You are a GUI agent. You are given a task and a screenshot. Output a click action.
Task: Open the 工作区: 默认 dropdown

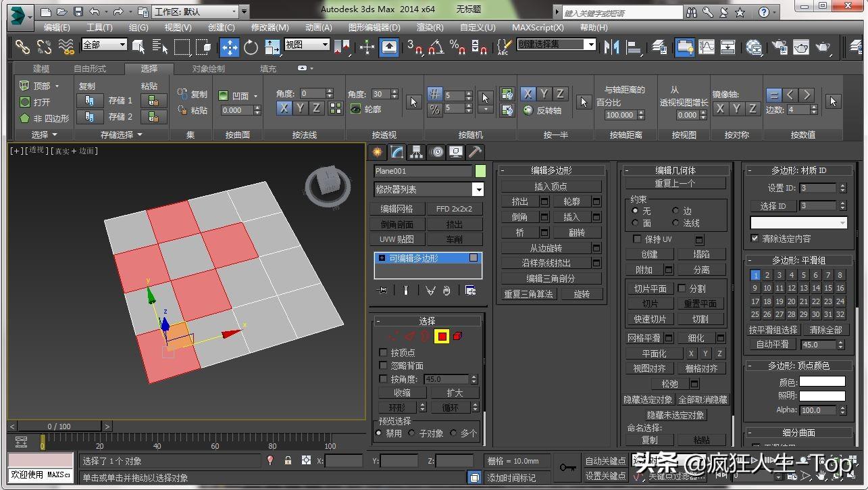coord(195,11)
